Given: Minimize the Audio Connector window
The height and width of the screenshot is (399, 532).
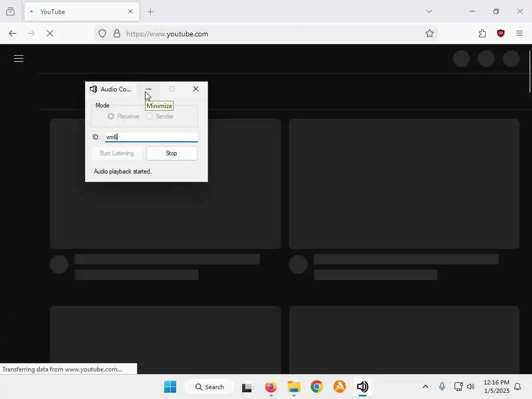Looking at the screenshot, I should click(x=148, y=89).
